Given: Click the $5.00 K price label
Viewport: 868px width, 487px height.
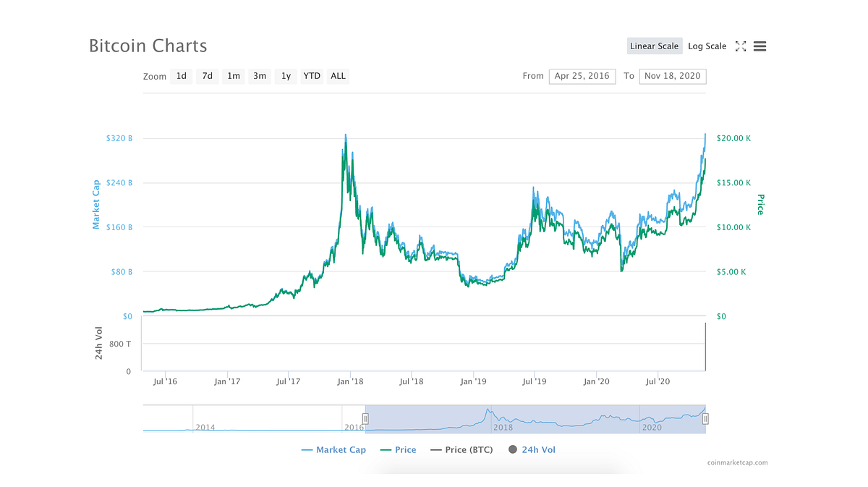Looking at the screenshot, I should 731,272.
